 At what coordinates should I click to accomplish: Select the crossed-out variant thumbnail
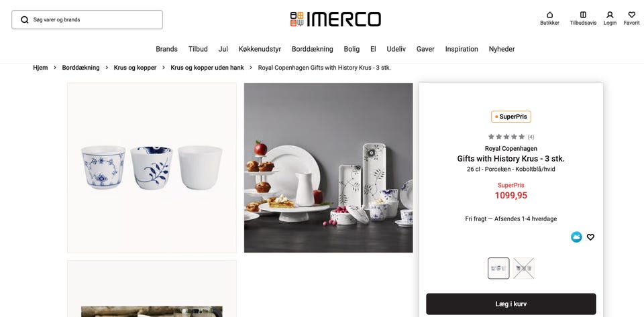tap(524, 268)
